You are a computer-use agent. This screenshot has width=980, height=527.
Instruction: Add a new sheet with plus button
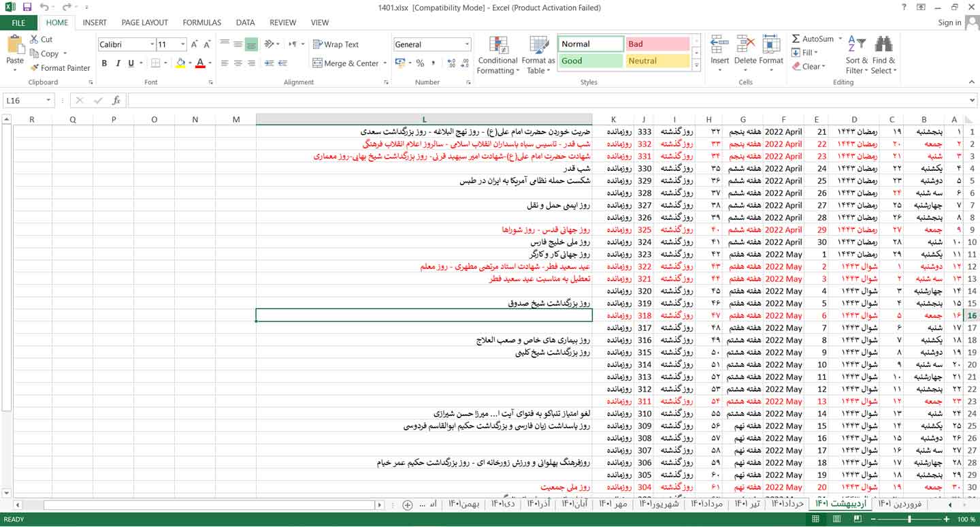[407, 505]
